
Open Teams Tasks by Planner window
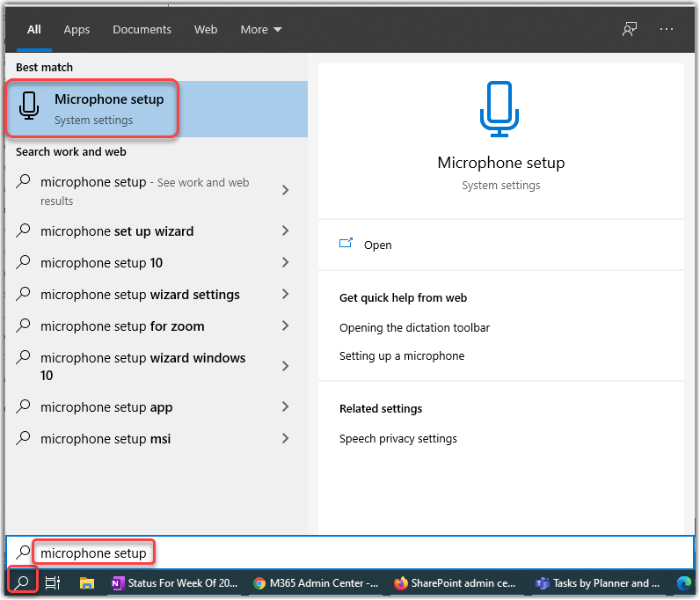point(598,582)
